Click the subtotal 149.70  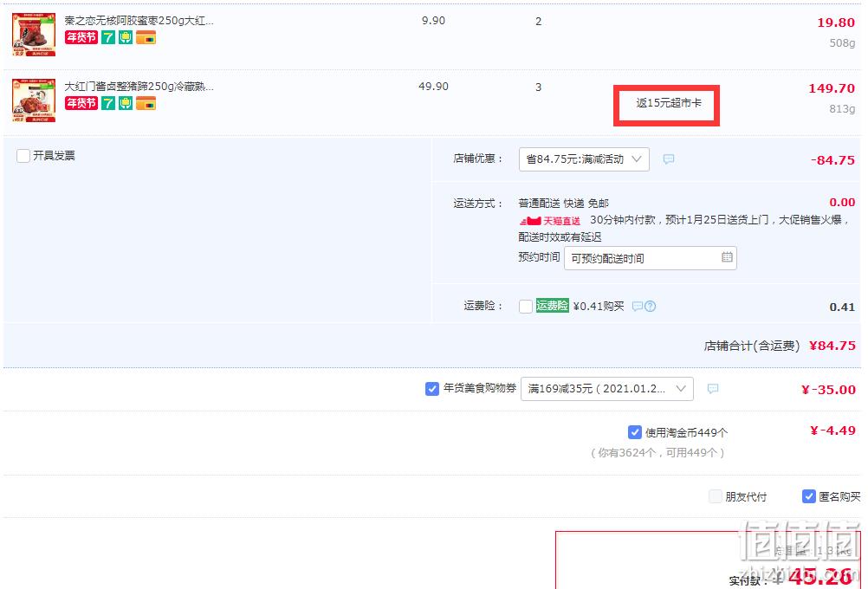pos(832,88)
